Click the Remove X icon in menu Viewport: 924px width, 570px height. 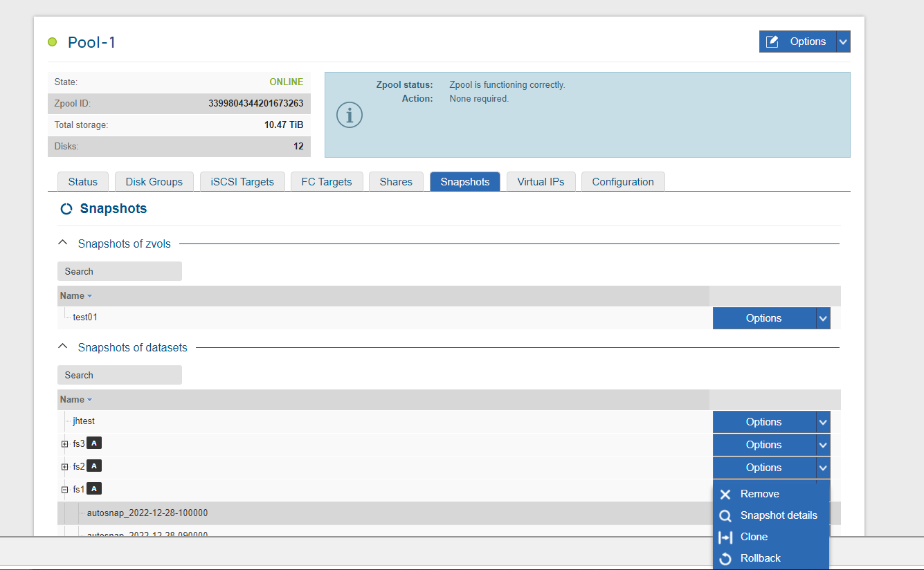coord(725,495)
